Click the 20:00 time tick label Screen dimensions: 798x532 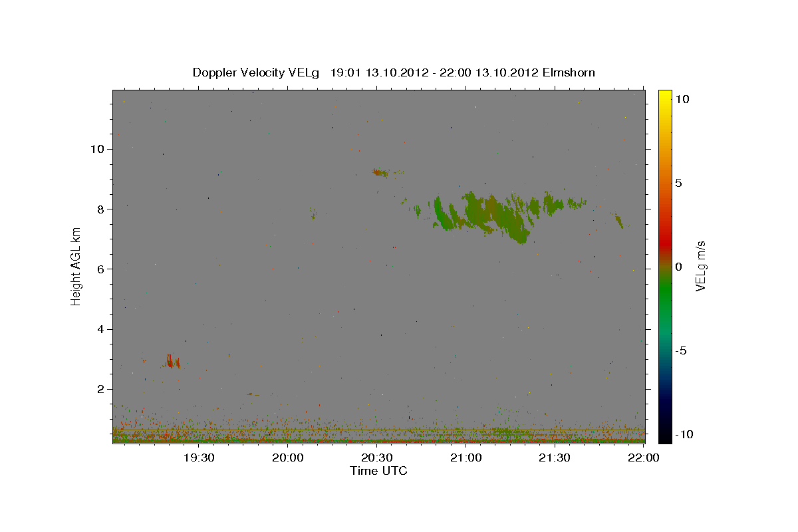pos(289,458)
